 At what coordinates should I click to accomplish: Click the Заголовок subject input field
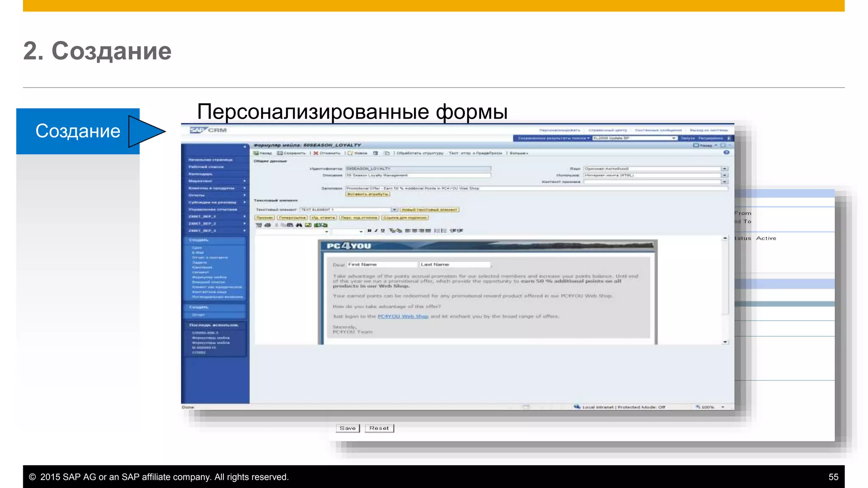(x=537, y=188)
